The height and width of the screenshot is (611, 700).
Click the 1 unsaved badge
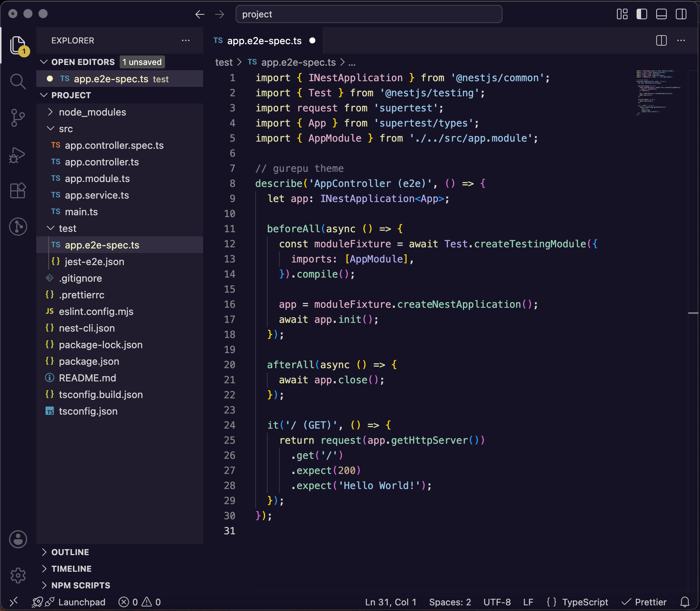point(142,62)
